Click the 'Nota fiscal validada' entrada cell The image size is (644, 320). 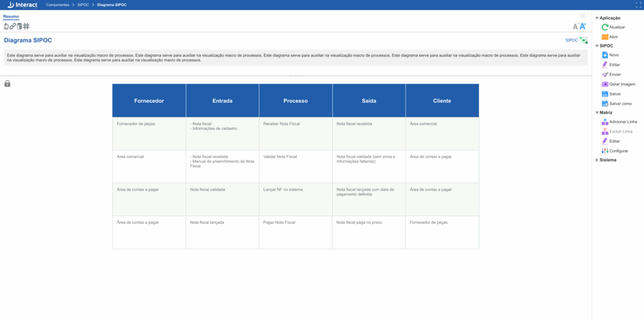tap(222, 199)
